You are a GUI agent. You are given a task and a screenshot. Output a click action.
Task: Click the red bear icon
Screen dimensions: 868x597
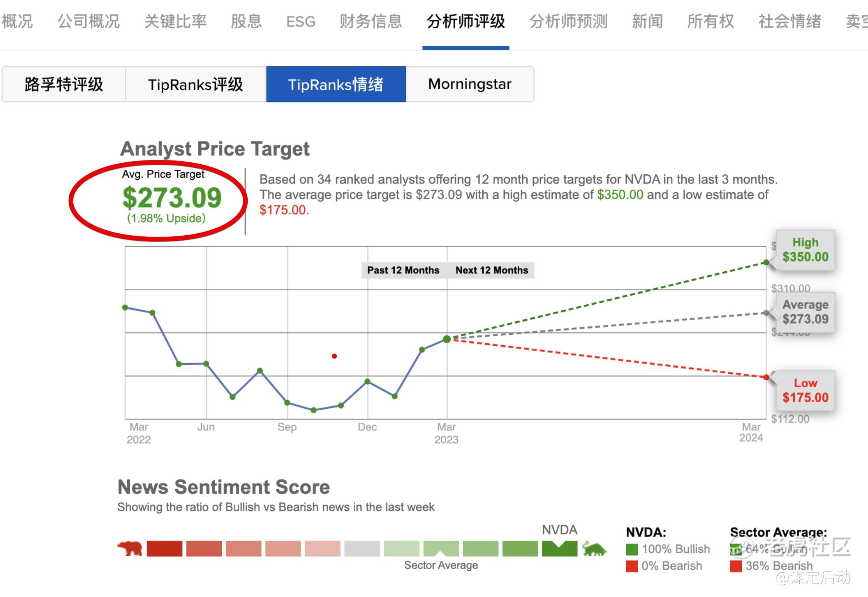point(130,548)
